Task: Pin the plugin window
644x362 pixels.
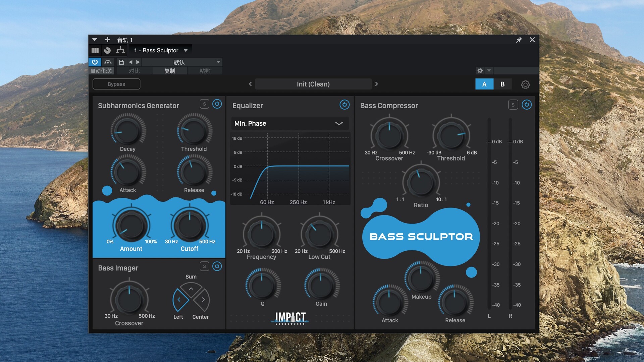Action: tap(519, 40)
